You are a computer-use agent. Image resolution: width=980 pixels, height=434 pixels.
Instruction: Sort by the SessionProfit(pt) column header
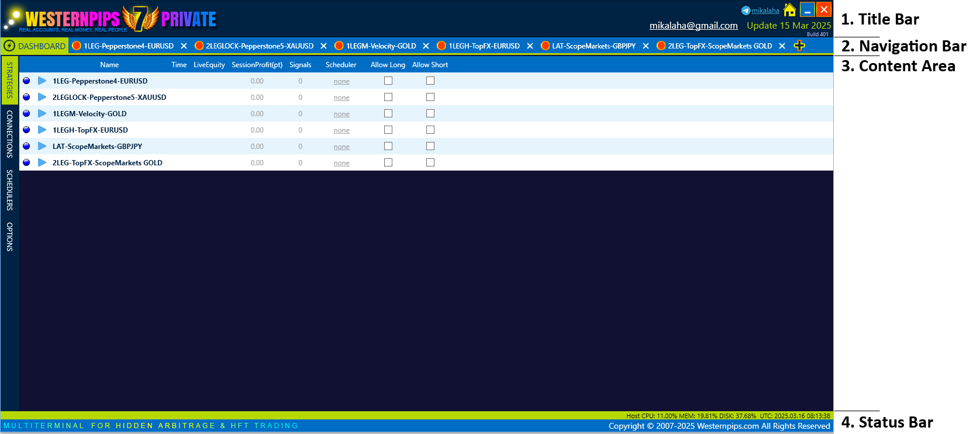pyautogui.click(x=257, y=65)
